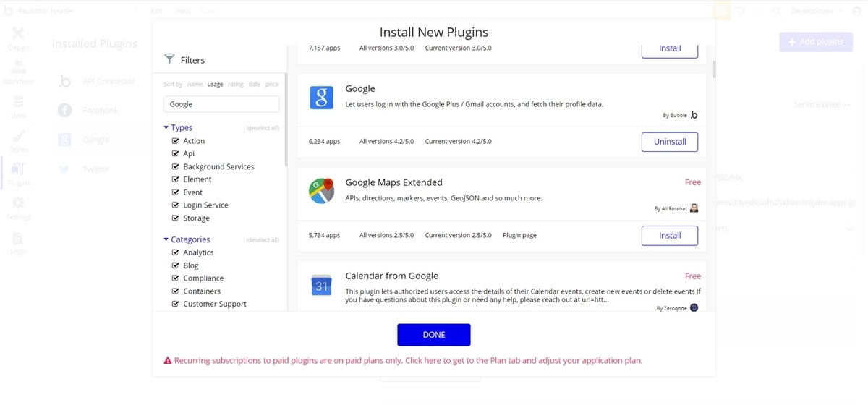Uncheck the Compliance category checkbox

[175, 278]
